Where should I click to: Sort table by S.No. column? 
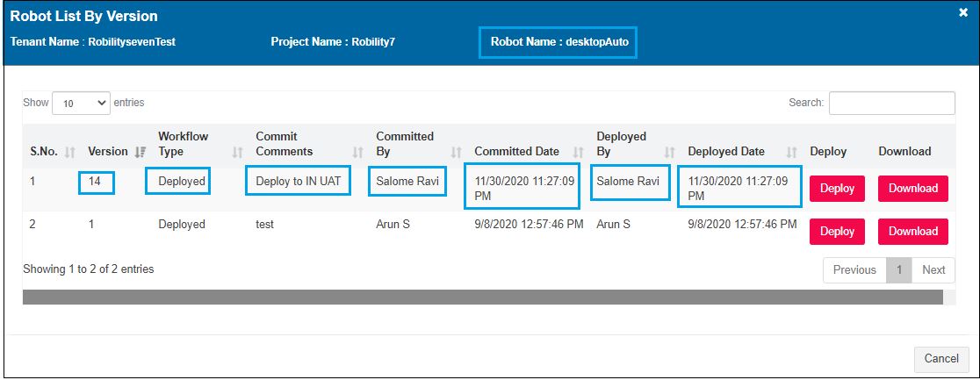(44, 151)
